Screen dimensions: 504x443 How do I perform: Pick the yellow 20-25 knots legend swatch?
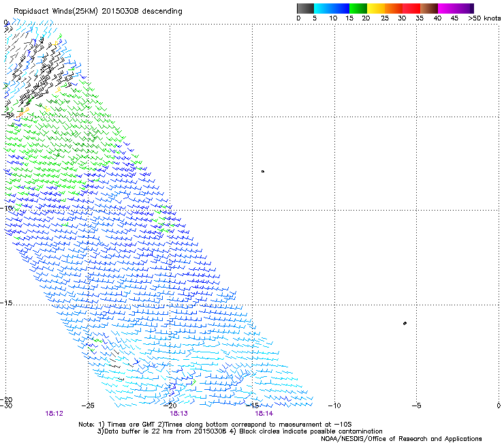click(376, 8)
